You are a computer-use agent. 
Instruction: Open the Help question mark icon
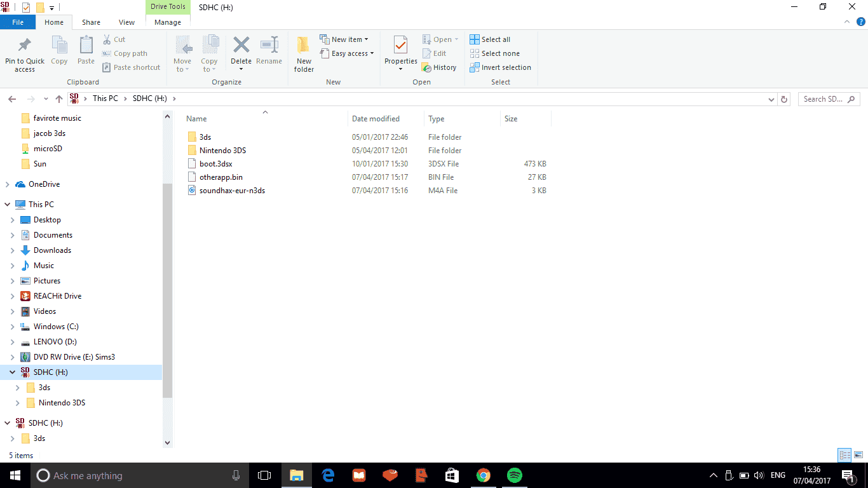point(861,22)
